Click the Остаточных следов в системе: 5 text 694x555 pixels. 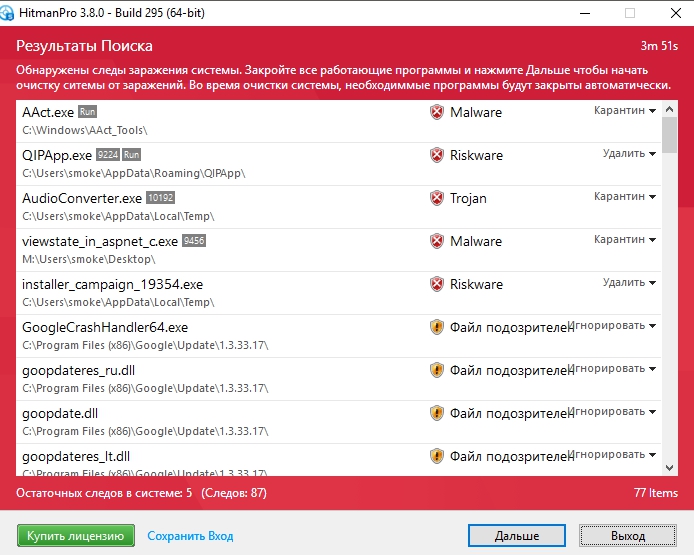[x=104, y=493]
